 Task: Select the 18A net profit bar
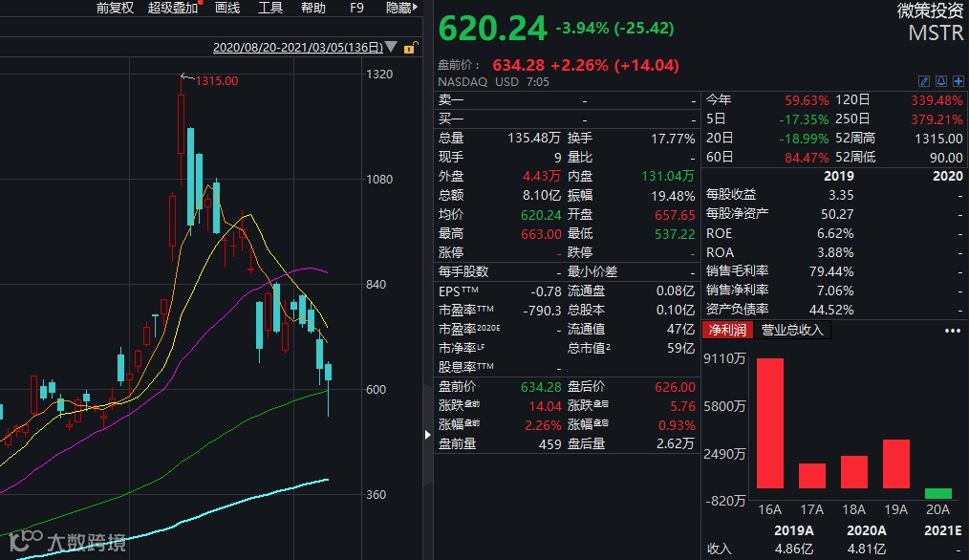click(854, 472)
